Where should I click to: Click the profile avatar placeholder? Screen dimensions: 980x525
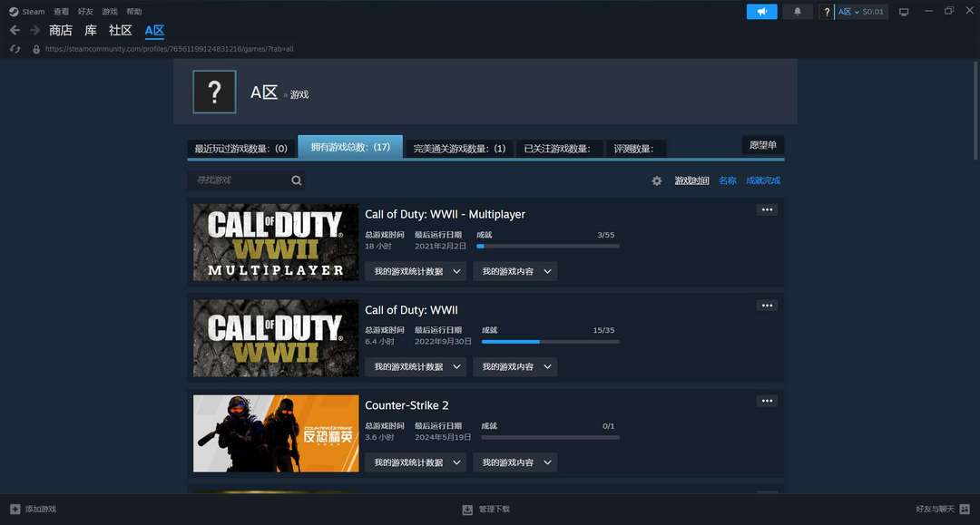(214, 92)
